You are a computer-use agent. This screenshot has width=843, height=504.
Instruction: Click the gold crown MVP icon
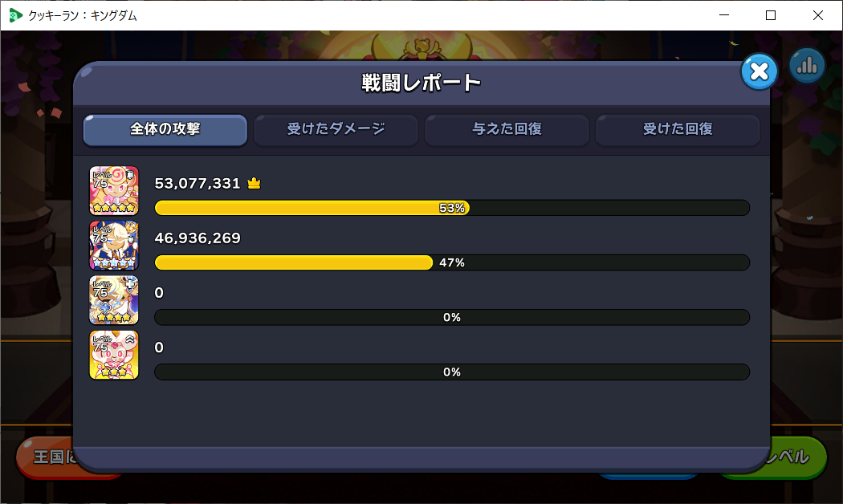pyautogui.click(x=254, y=183)
